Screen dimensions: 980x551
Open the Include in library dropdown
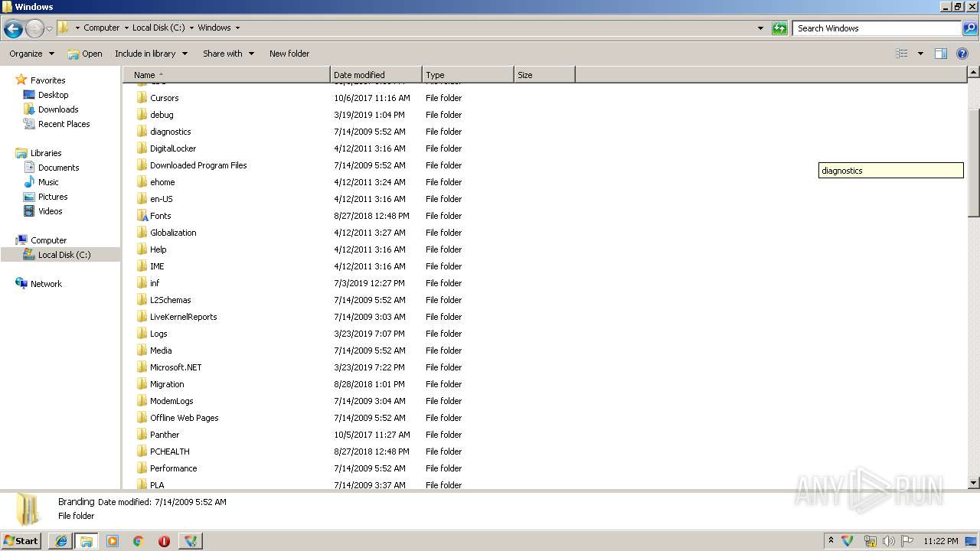151,54
